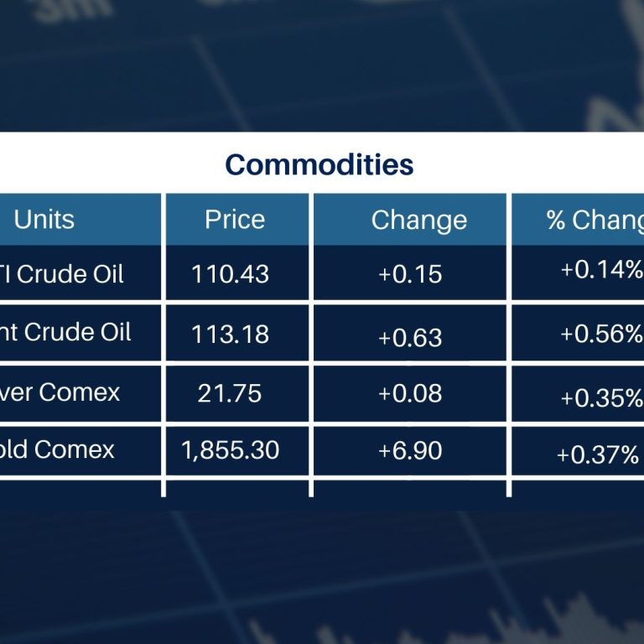Select the +0.15 change value
The height and width of the screenshot is (644, 644).
(410, 274)
